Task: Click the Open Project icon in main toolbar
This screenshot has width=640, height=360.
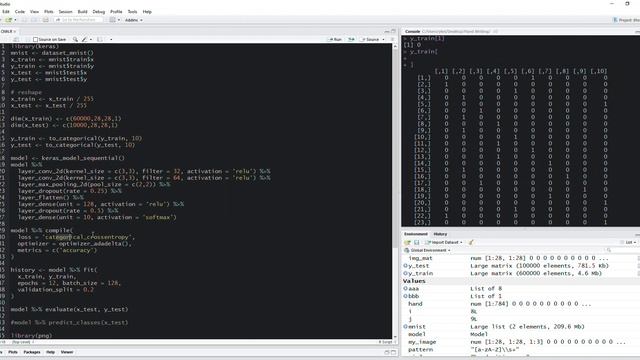Action: (9, 20)
